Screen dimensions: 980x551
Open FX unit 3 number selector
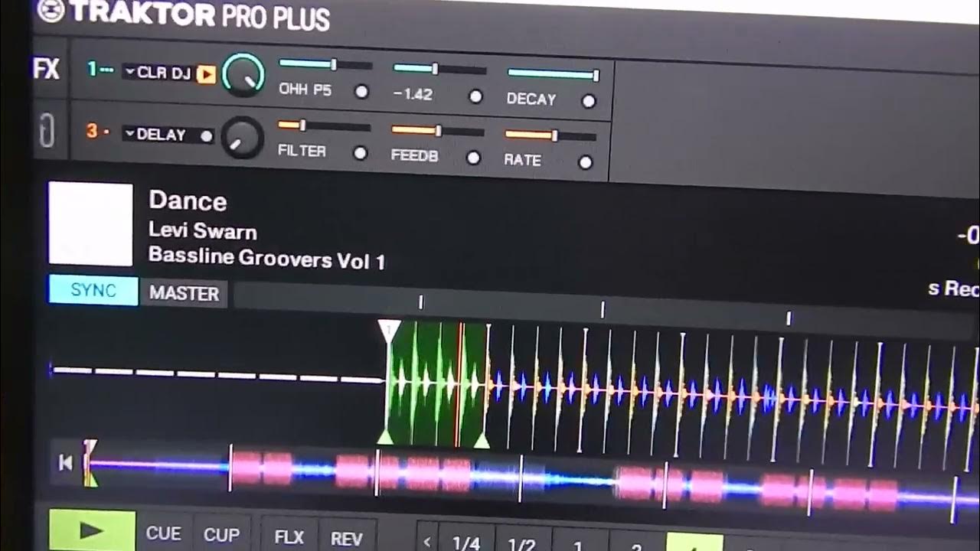tap(97, 131)
